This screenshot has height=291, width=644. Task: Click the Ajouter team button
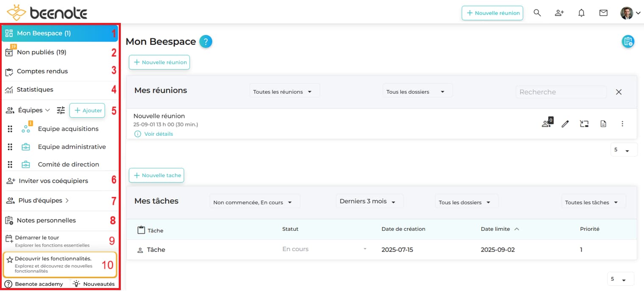point(87,110)
